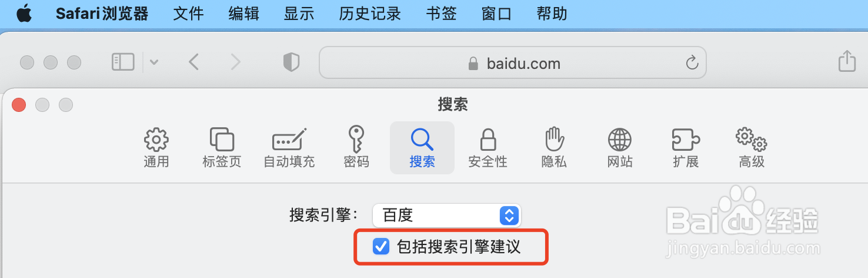
Task: Click the share icon in Safari toolbar
Action: tap(847, 61)
